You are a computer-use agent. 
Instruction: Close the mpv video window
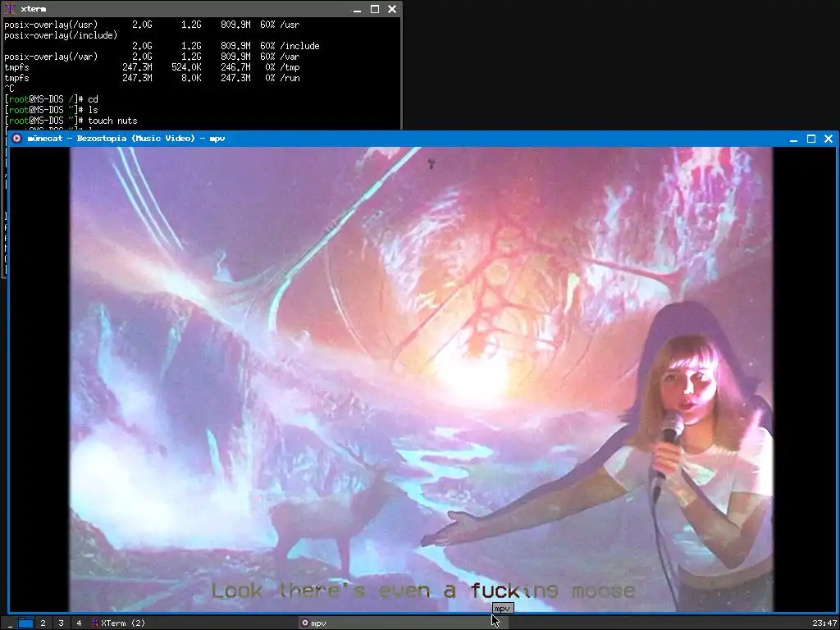point(829,139)
